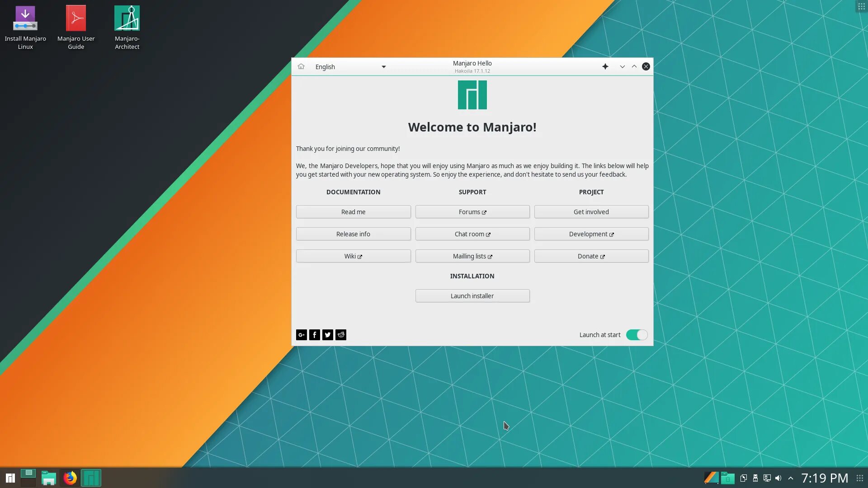Click the up chevron to maximize Manjaro Hello
The image size is (868, 488).
click(634, 66)
